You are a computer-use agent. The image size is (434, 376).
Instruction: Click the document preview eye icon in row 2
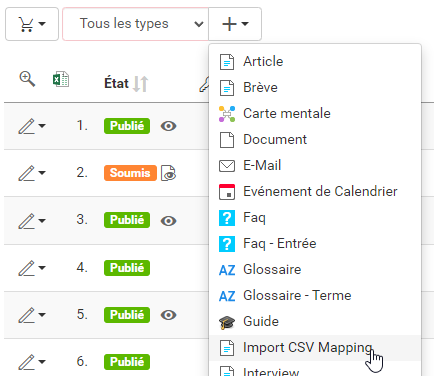click(169, 173)
